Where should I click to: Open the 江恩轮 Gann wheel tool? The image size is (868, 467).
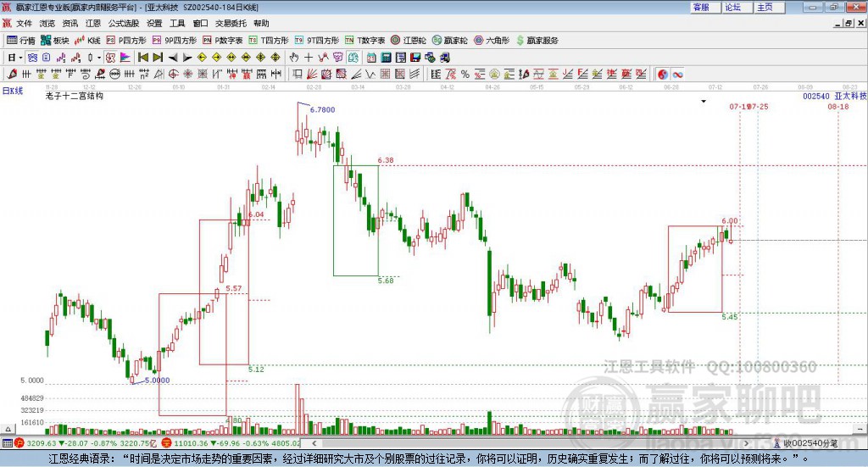point(408,40)
